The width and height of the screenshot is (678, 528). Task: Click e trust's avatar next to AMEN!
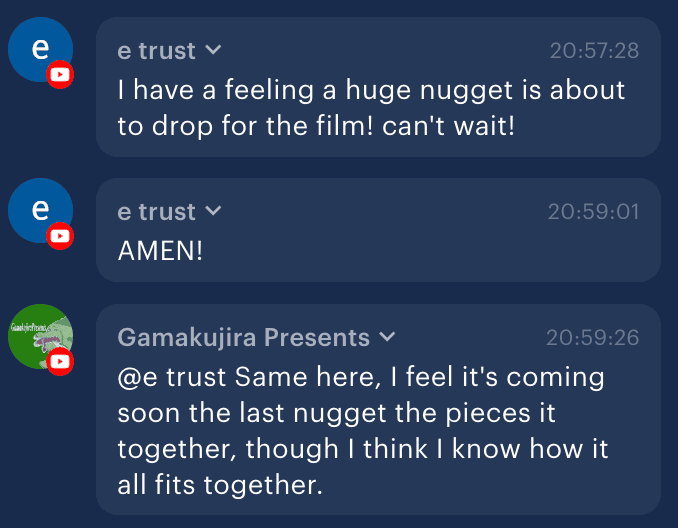pos(37,210)
